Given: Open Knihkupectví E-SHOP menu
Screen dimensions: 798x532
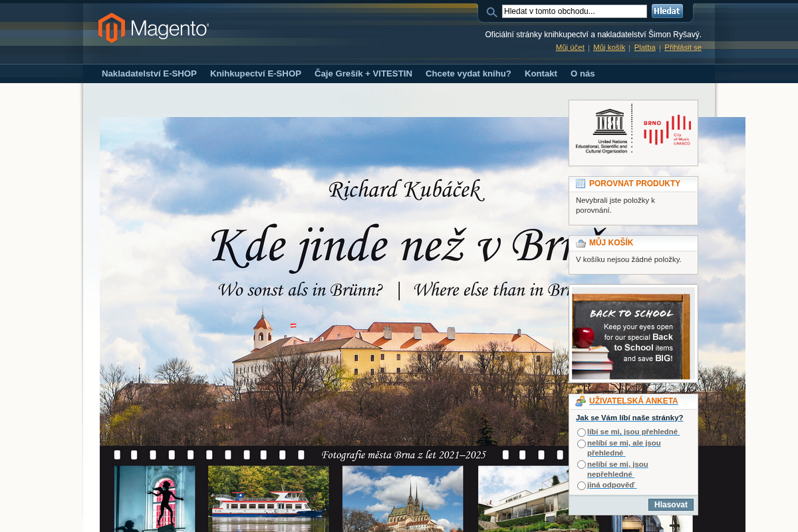Looking at the screenshot, I should pos(255,73).
